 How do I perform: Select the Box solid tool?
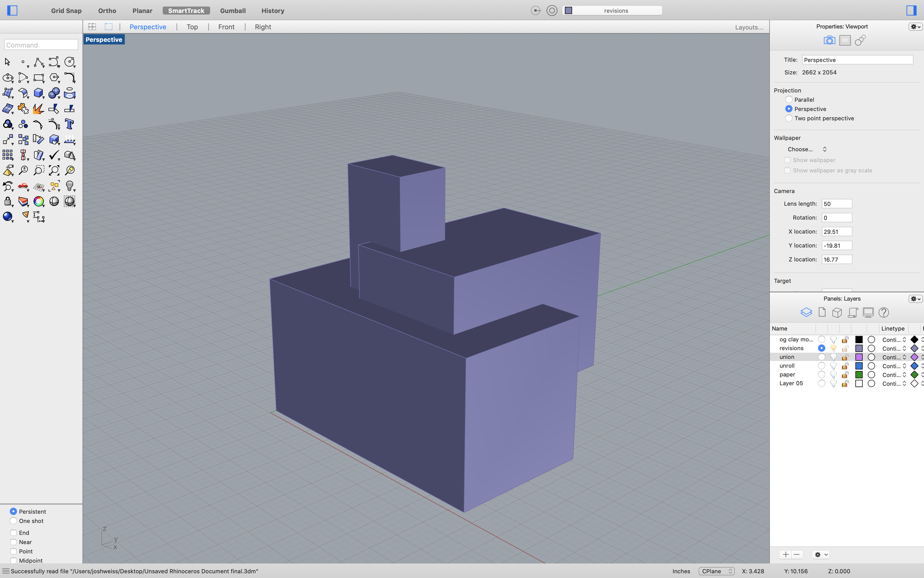click(38, 93)
